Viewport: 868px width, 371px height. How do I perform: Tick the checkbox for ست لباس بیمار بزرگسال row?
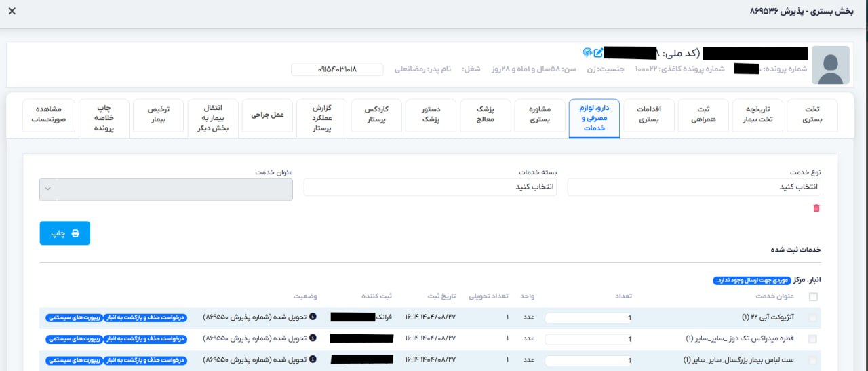[x=812, y=360]
